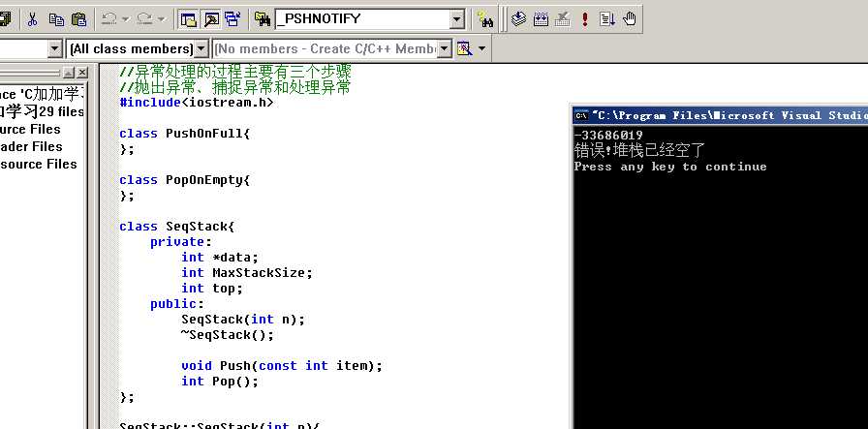Viewport: 868px width, 429px height.
Task: Compile the current source file
Action: 518,19
